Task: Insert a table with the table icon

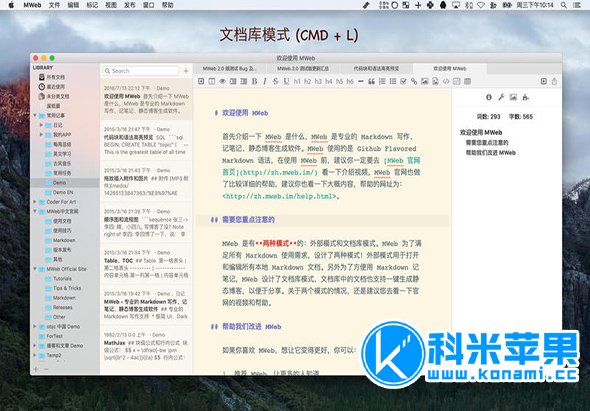Action: [467, 81]
